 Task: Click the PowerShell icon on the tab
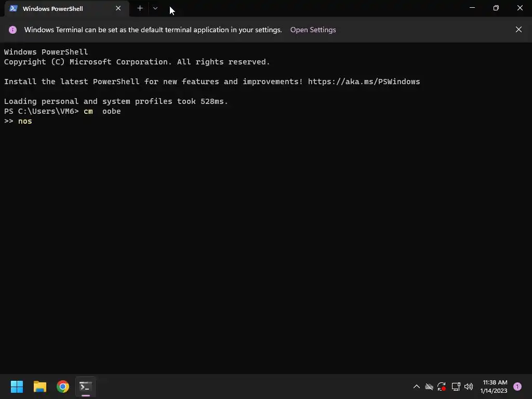pos(13,8)
